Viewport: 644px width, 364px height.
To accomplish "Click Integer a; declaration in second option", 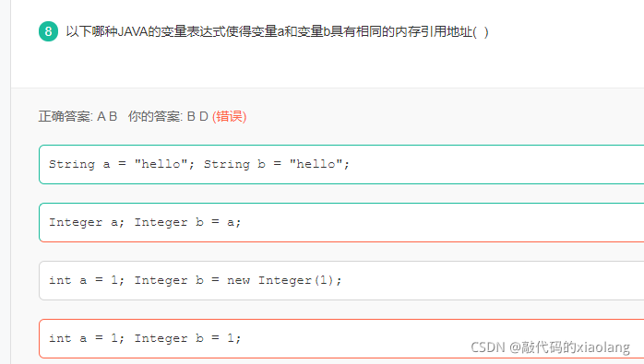I will point(86,222).
